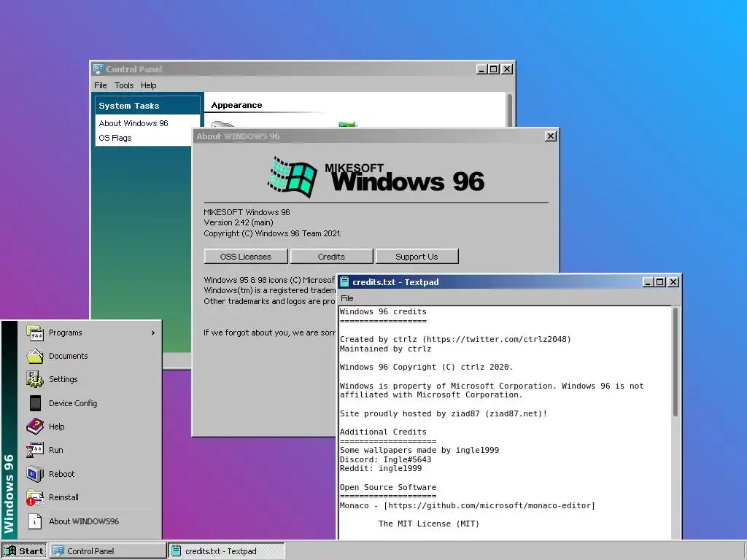747x560 pixels.
Task: Open the Settings gear icon
Action: coord(35,379)
